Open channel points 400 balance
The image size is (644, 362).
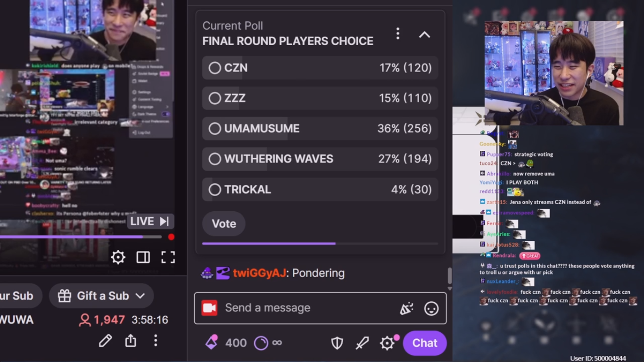click(226, 343)
